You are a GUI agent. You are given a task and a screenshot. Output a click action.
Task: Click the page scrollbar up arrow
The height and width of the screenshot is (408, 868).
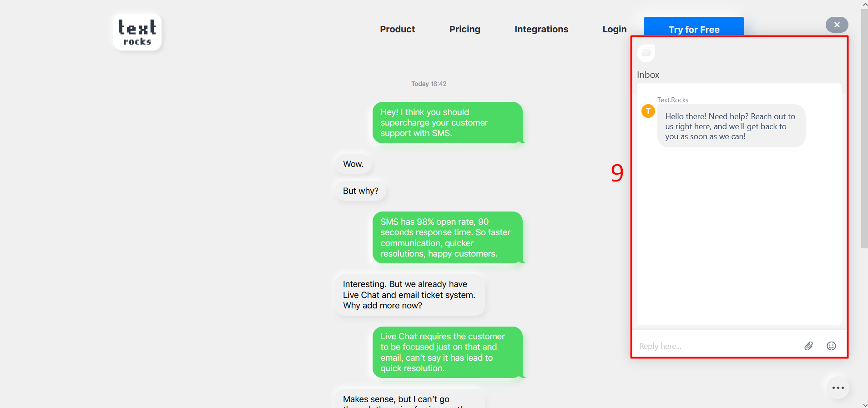pyautogui.click(x=864, y=4)
